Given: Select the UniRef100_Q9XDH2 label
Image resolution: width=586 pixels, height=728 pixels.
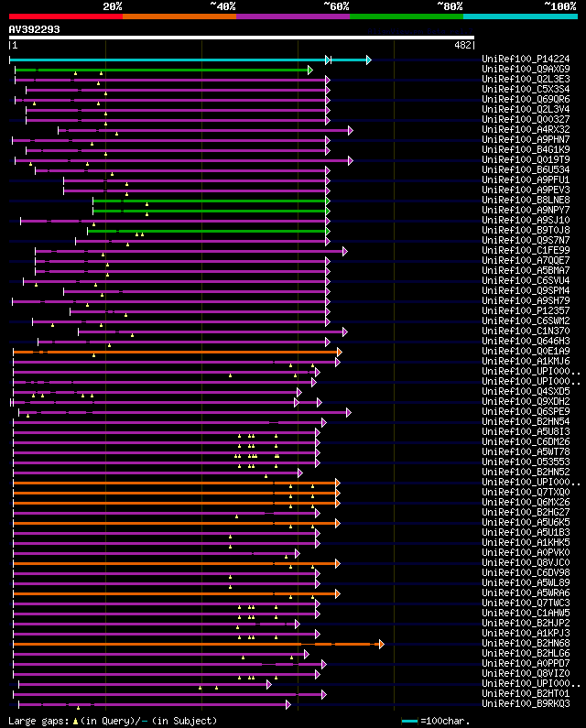Looking at the screenshot, I should (526, 401).
